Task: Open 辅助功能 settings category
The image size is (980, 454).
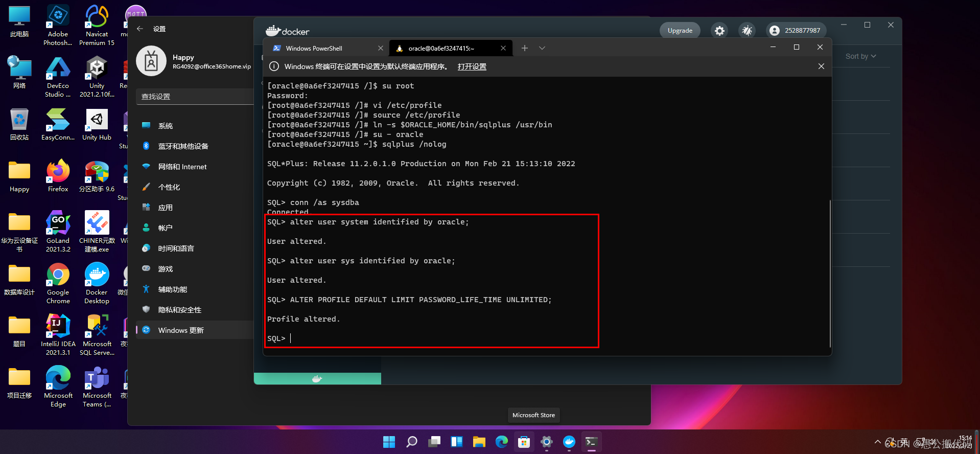Action: click(x=195, y=289)
